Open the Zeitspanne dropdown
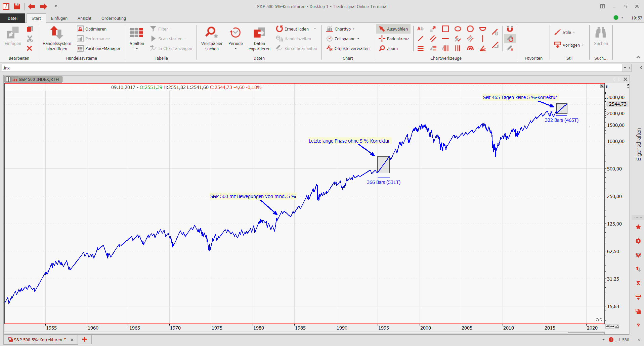The width and height of the screenshot is (644, 346). (344, 39)
